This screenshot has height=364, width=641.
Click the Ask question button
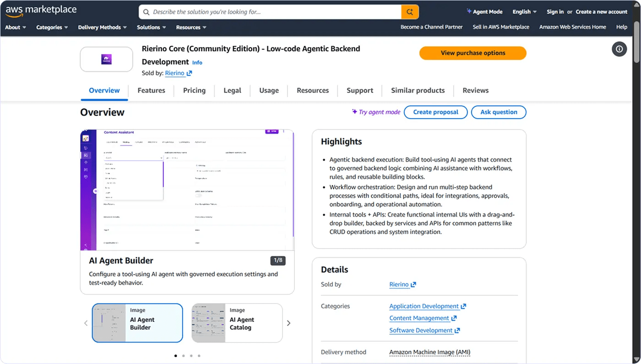pos(499,112)
